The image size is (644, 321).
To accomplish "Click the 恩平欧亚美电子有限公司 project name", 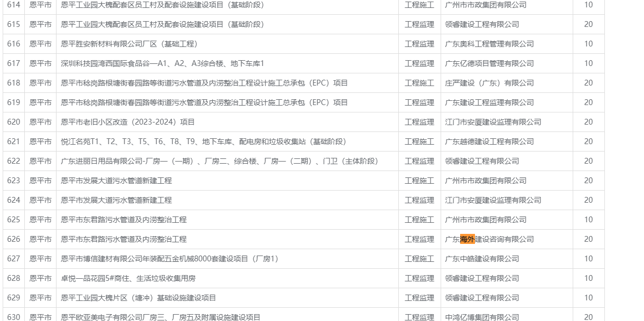I will (x=161, y=317).
